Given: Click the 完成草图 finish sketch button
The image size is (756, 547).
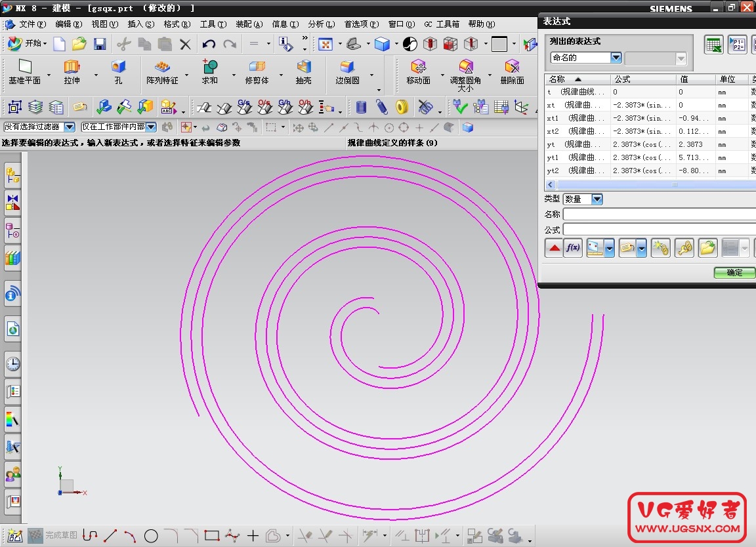Looking at the screenshot, I should (x=52, y=535).
